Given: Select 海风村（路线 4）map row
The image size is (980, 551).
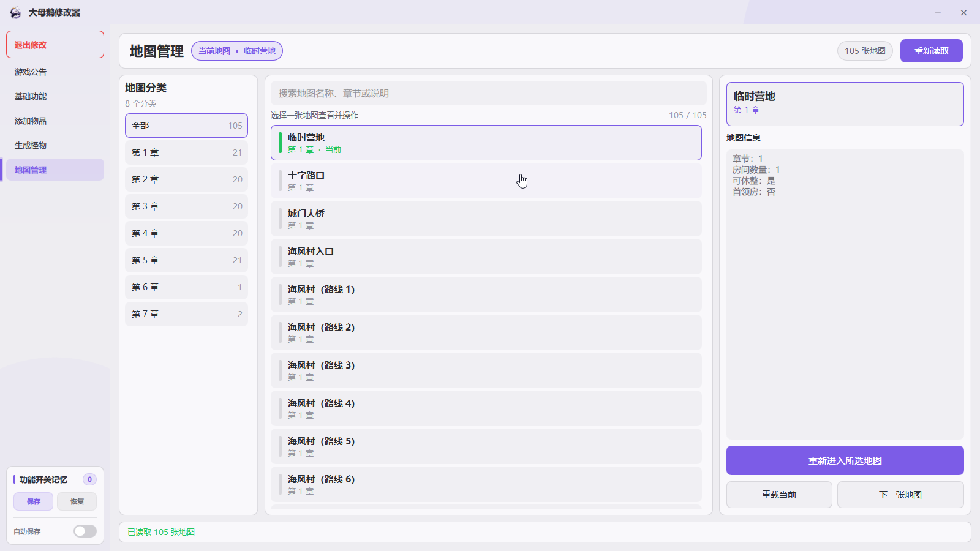Looking at the screenshot, I should [x=486, y=408].
